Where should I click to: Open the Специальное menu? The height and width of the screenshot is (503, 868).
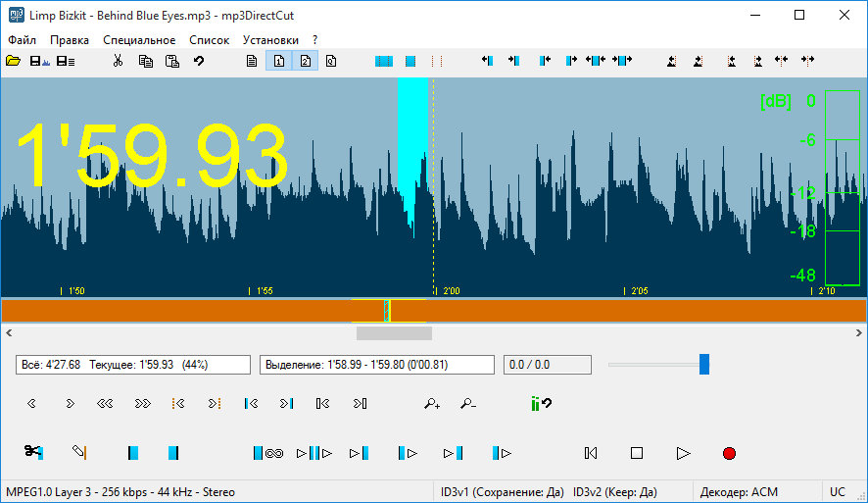coord(139,40)
